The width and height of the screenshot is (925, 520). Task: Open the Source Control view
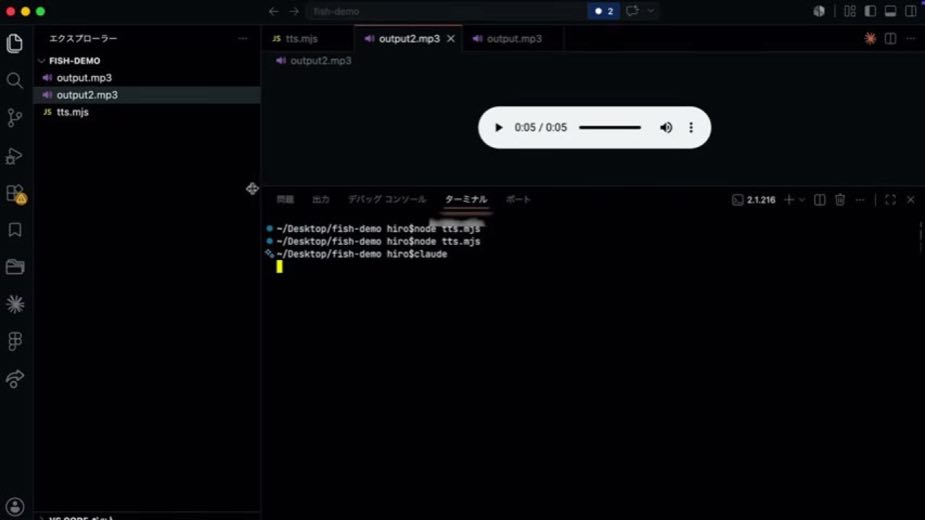[15, 118]
